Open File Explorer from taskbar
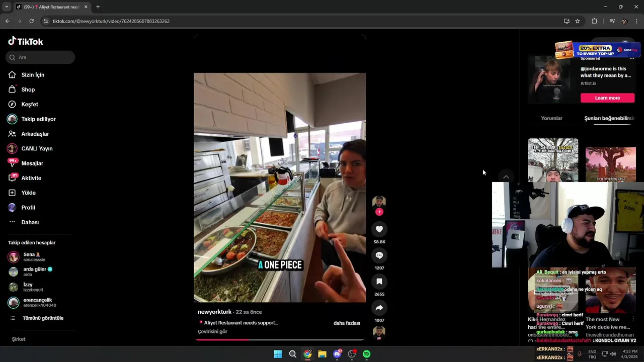The image size is (644, 362). pos(322,354)
